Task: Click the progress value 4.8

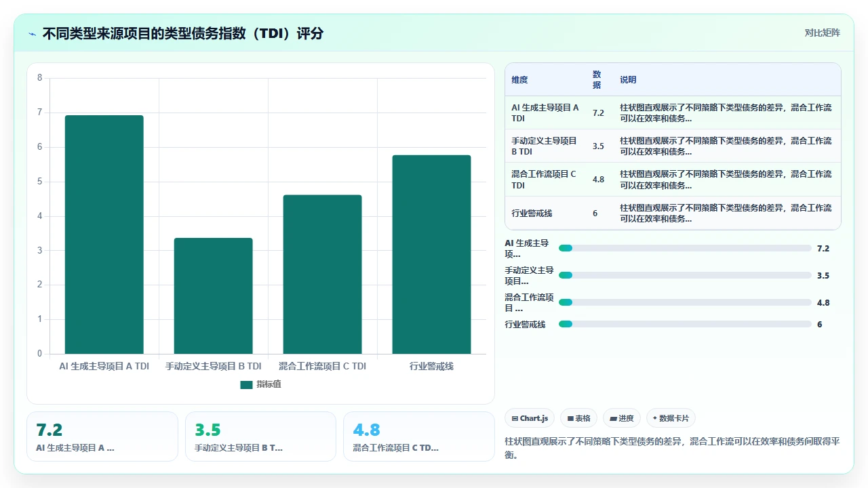Action: point(823,302)
